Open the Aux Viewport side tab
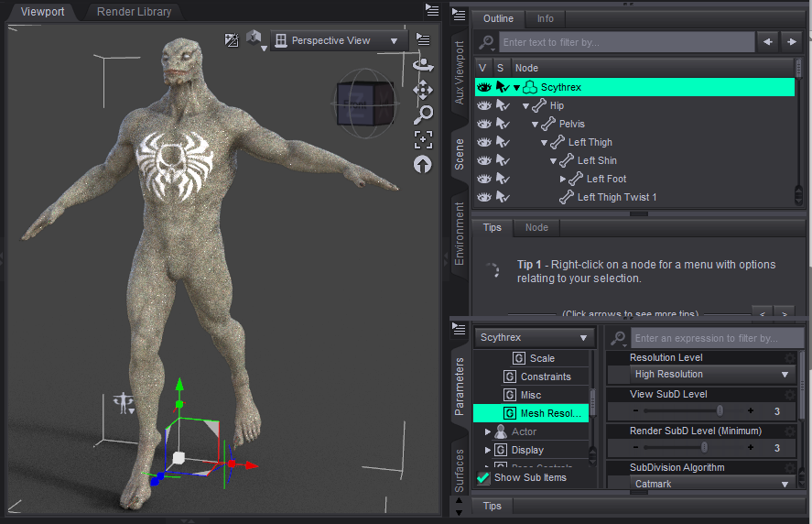 (x=459, y=72)
